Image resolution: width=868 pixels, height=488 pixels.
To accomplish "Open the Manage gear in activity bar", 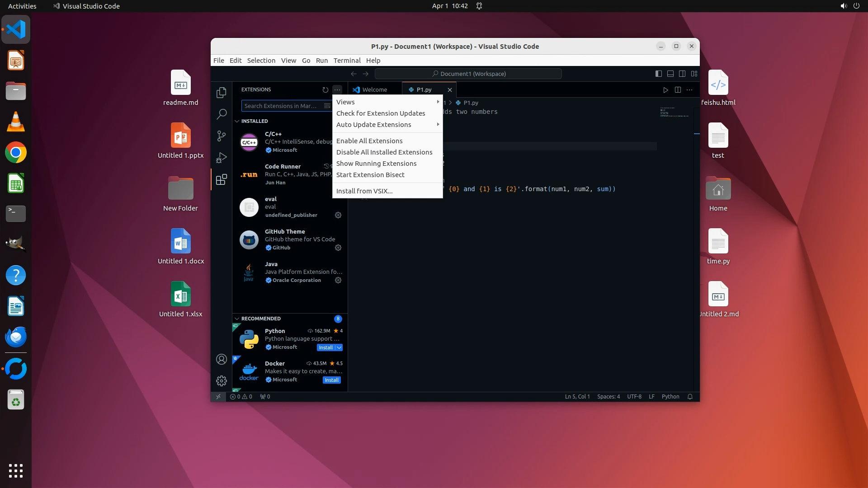I will [x=221, y=381].
